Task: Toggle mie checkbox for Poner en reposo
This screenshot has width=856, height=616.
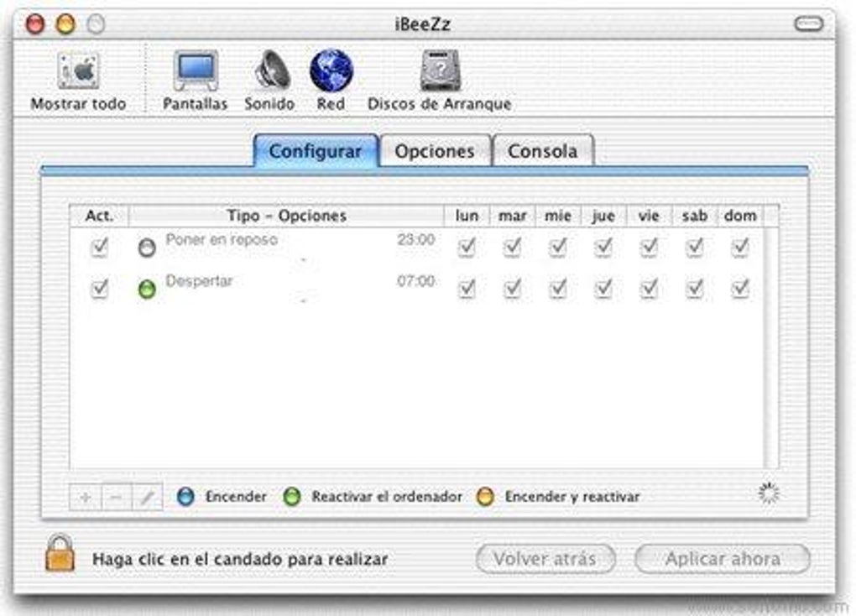Action: (x=558, y=248)
